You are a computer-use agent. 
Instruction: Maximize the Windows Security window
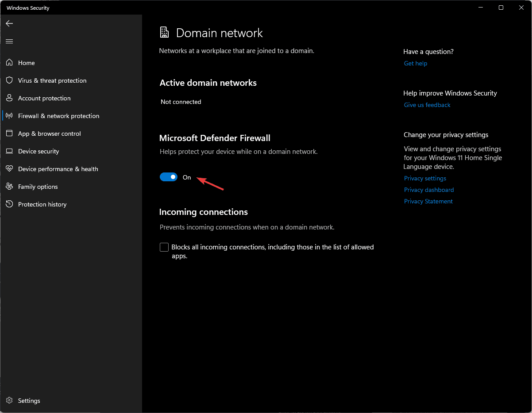point(501,8)
